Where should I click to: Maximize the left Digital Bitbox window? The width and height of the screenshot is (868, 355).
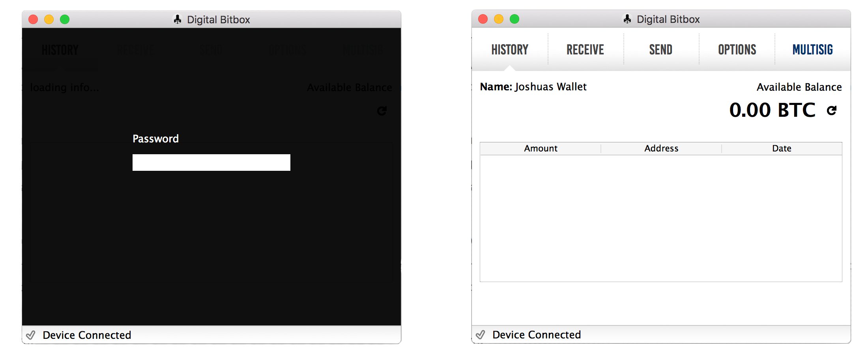[65, 19]
